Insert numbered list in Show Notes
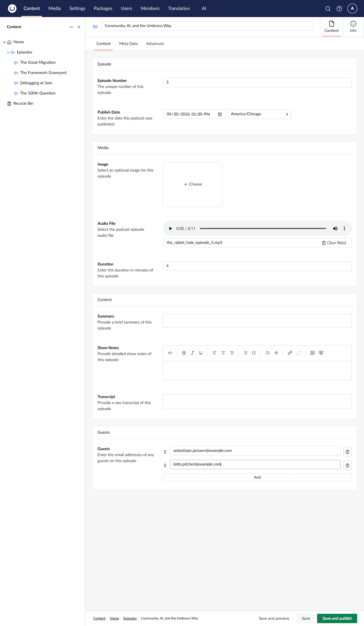364x626 pixels. 254,353
